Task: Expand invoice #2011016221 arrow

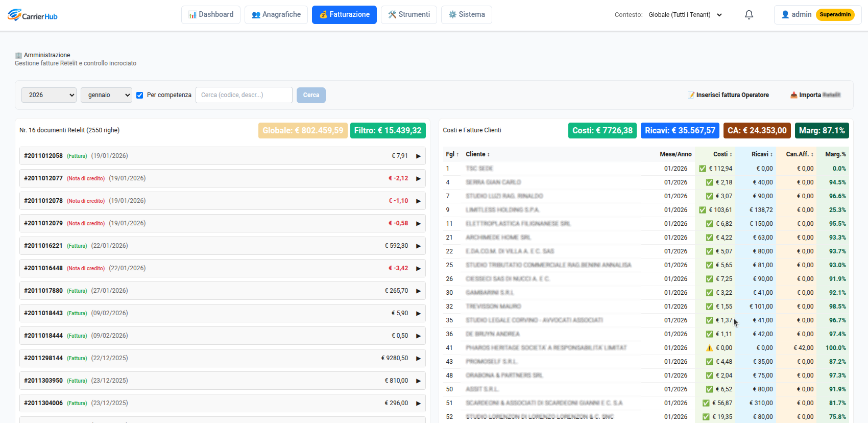Action: [x=418, y=246]
